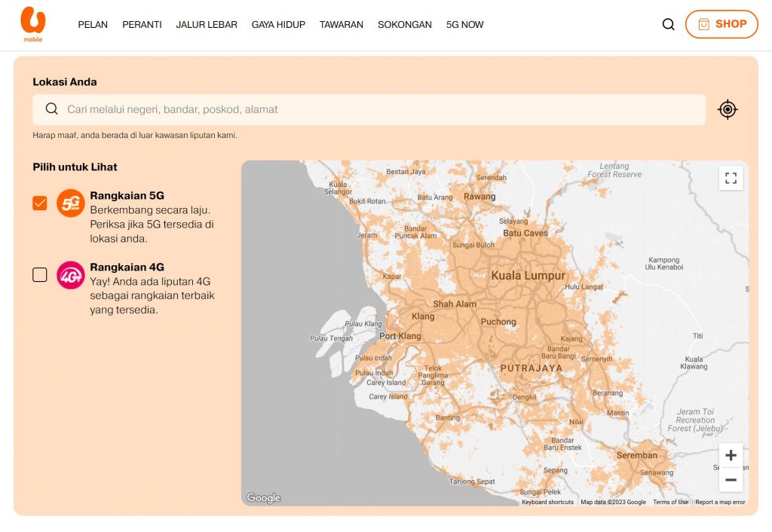Open the JALUR LEBAR menu
The width and height of the screenshot is (772, 532).
(207, 25)
